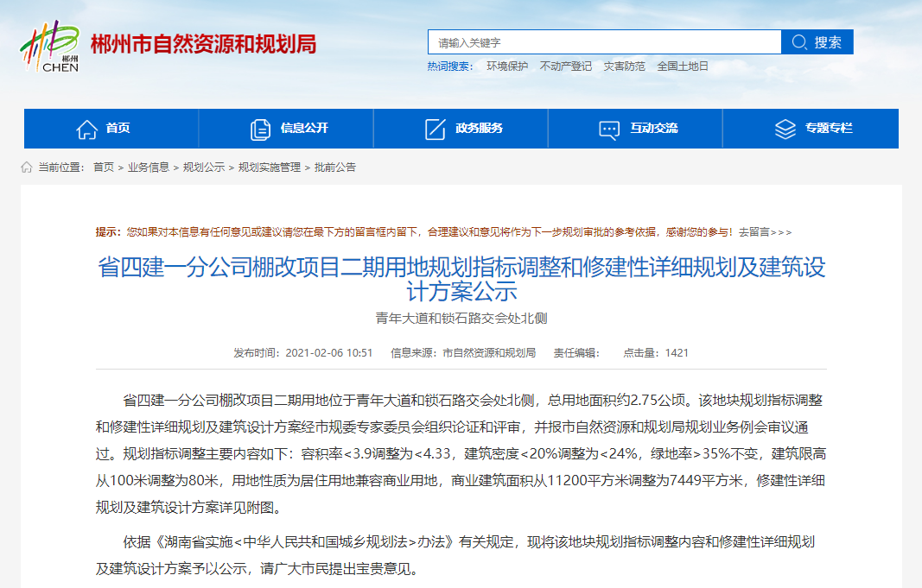
Task: Click the 责任编辑 label
Action: (x=576, y=353)
